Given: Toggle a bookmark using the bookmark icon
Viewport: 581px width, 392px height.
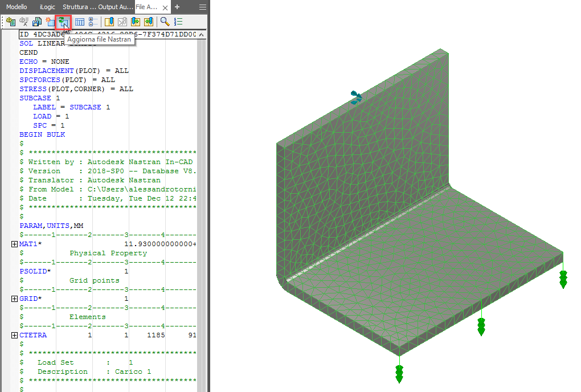Looking at the screenshot, I should click(x=109, y=21).
